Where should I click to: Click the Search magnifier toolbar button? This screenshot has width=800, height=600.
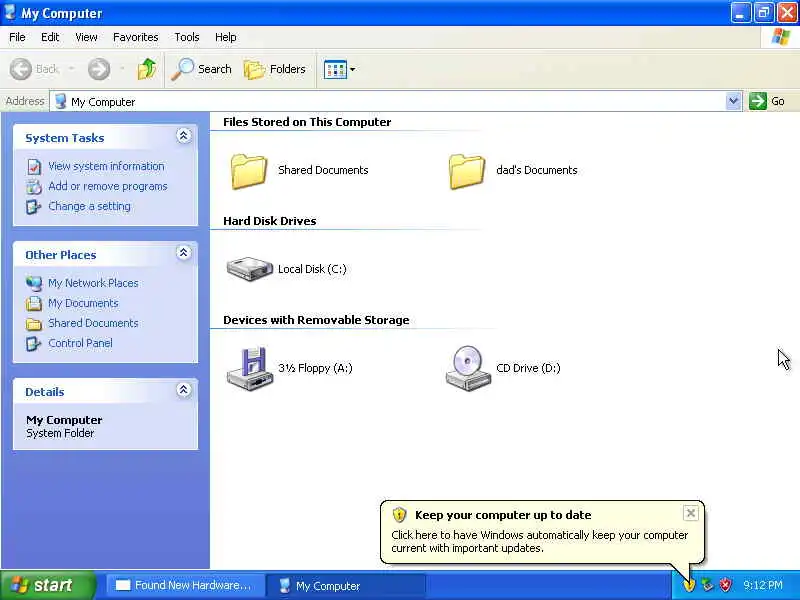(x=202, y=69)
